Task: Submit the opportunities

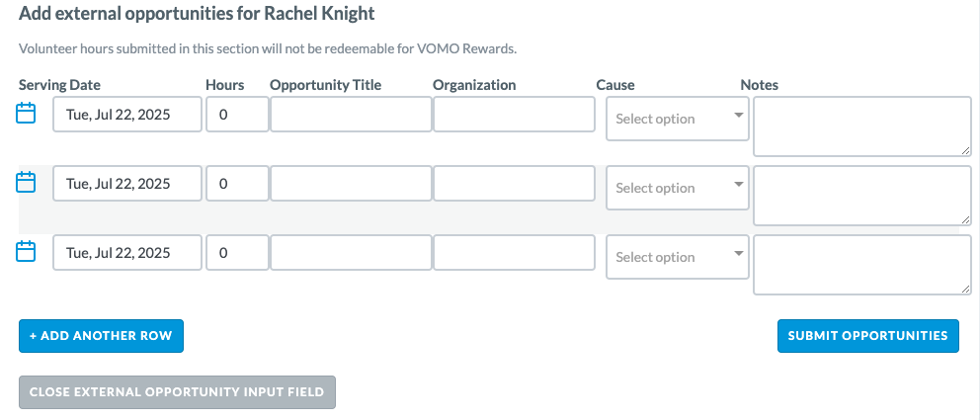Action: (x=868, y=336)
